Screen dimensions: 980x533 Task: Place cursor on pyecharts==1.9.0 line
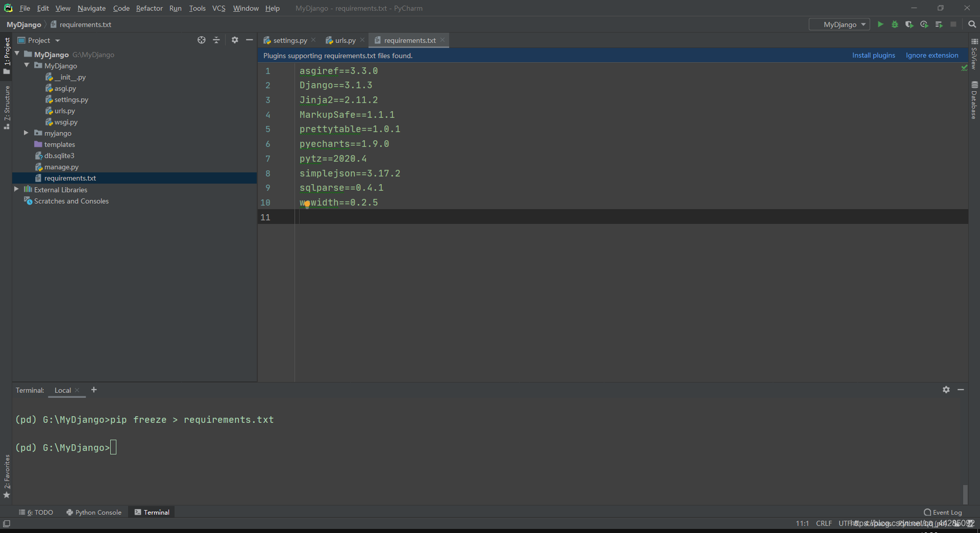(344, 144)
